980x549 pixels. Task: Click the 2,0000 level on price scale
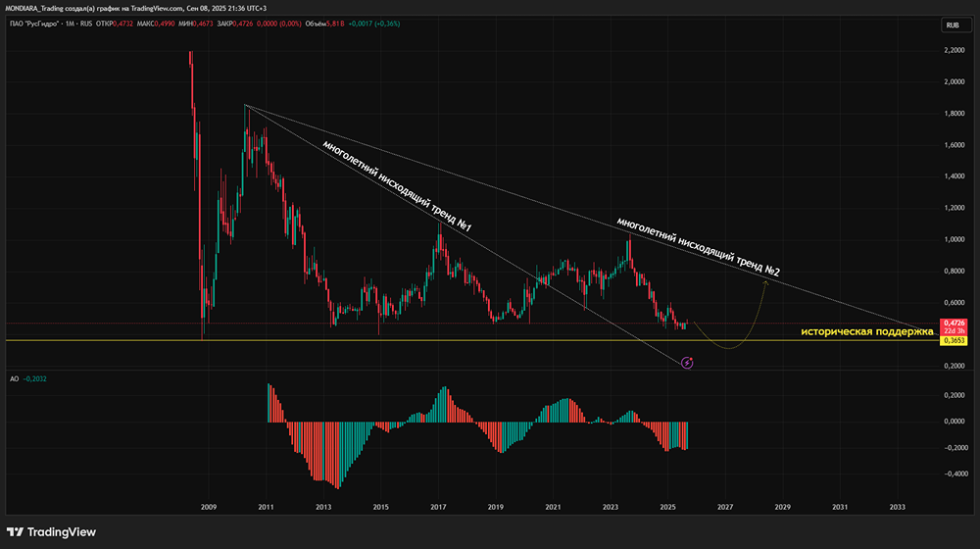pos(954,82)
